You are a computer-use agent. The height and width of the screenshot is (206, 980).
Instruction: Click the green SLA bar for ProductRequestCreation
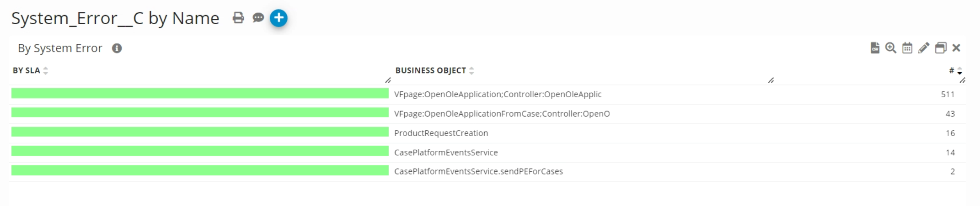pyautogui.click(x=200, y=132)
